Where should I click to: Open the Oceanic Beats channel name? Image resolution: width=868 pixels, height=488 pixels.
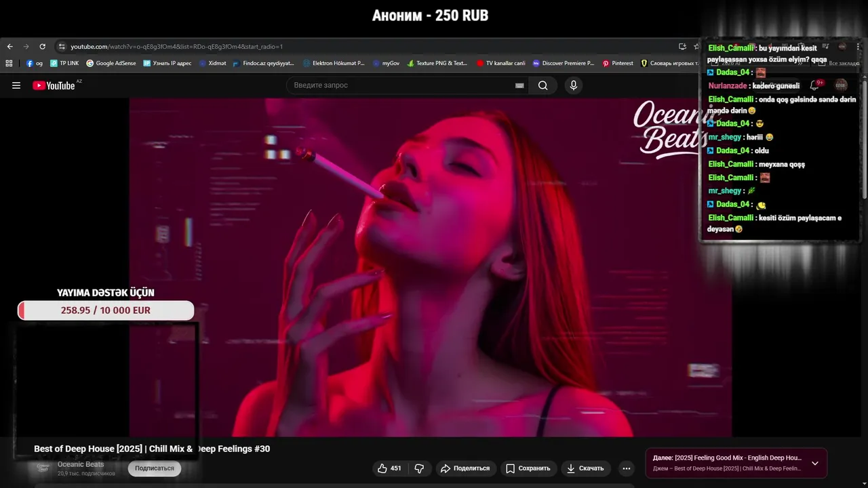81,464
